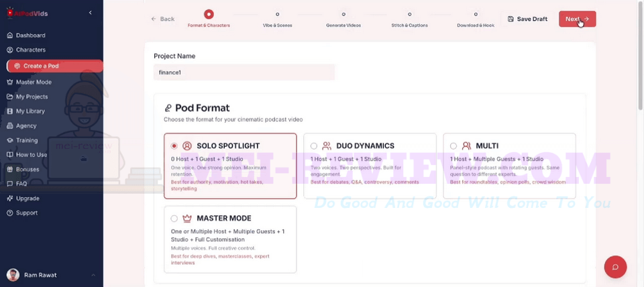This screenshot has width=644, height=287.
Task: Click the Stitch & Captions step marker
Action: pos(409,14)
